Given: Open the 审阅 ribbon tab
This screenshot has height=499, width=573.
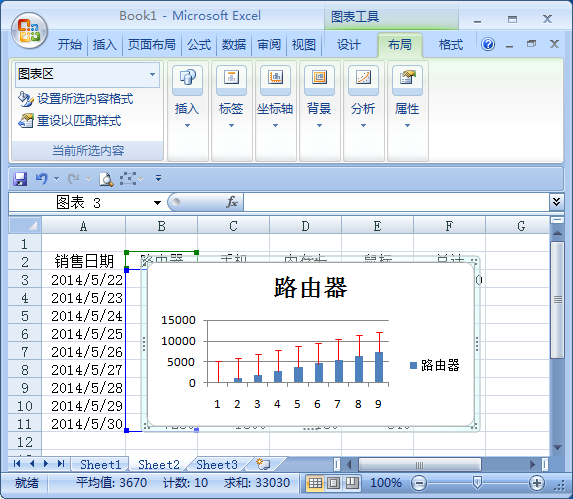Looking at the screenshot, I should coord(269,45).
